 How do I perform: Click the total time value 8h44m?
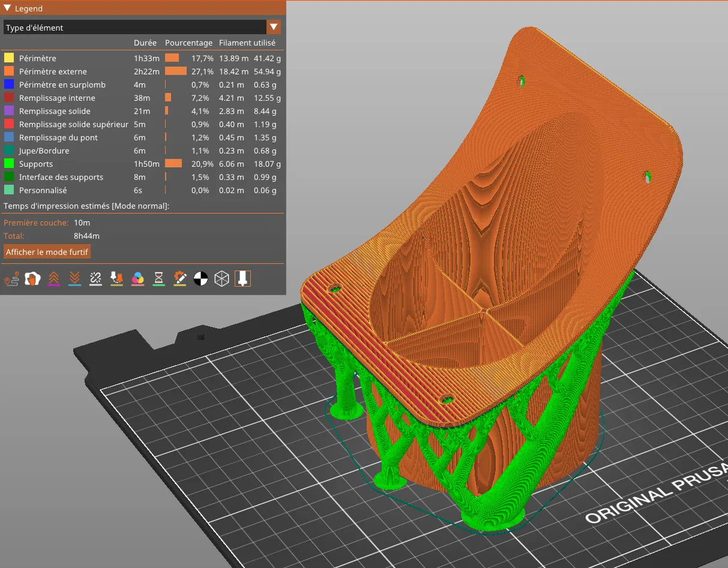click(86, 236)
